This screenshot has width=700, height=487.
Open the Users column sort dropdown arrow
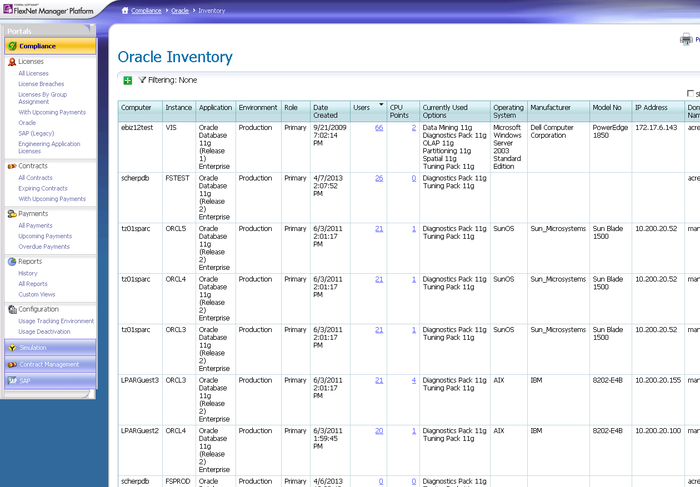pos(380,104)
